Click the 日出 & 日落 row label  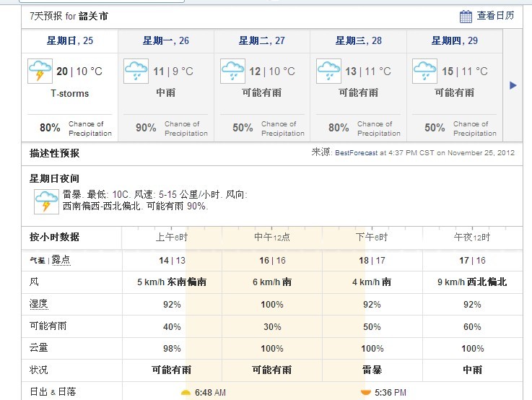point(54,392)
